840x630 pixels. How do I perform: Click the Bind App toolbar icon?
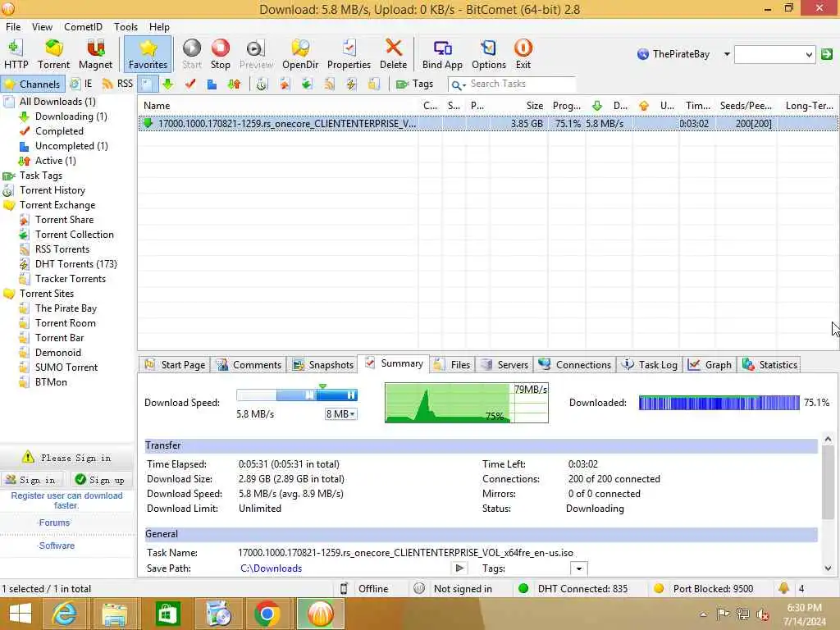[442, 54]
